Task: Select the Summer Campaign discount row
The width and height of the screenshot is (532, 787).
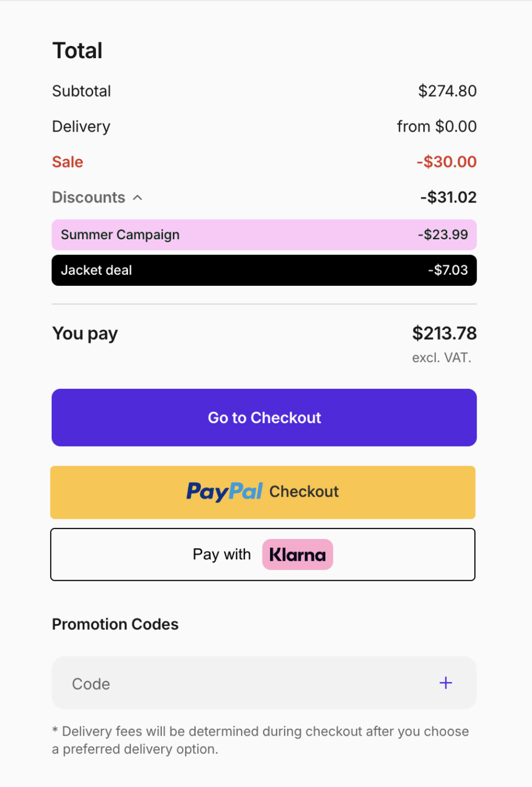Action: [x=264, y=235]
